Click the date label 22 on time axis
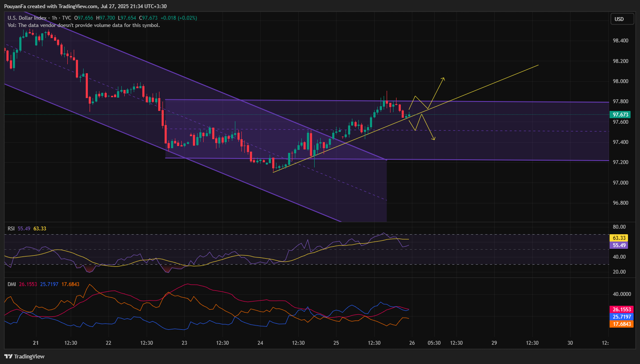The width and height of the screenshot is (640, 364). click(x=108, y=343)
